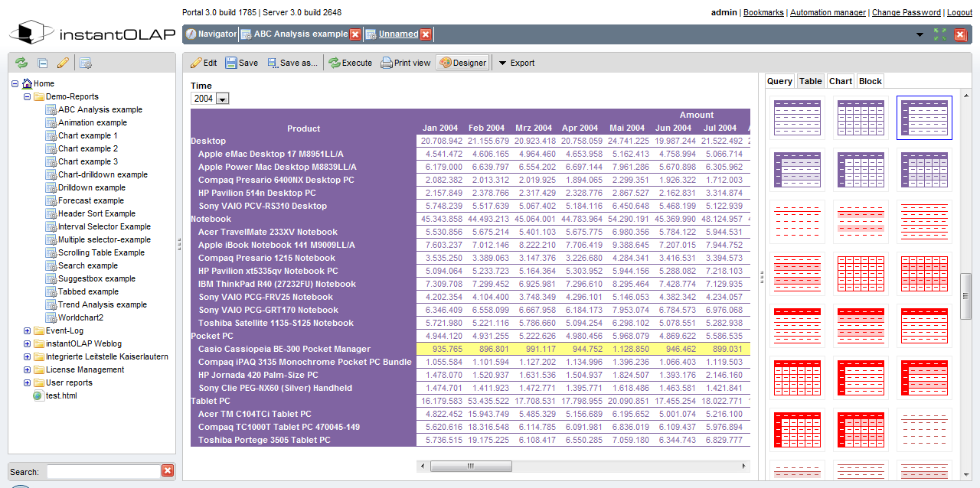980x488 pixels.
Task: Click the Change Password link
Action: coord(906,12)
